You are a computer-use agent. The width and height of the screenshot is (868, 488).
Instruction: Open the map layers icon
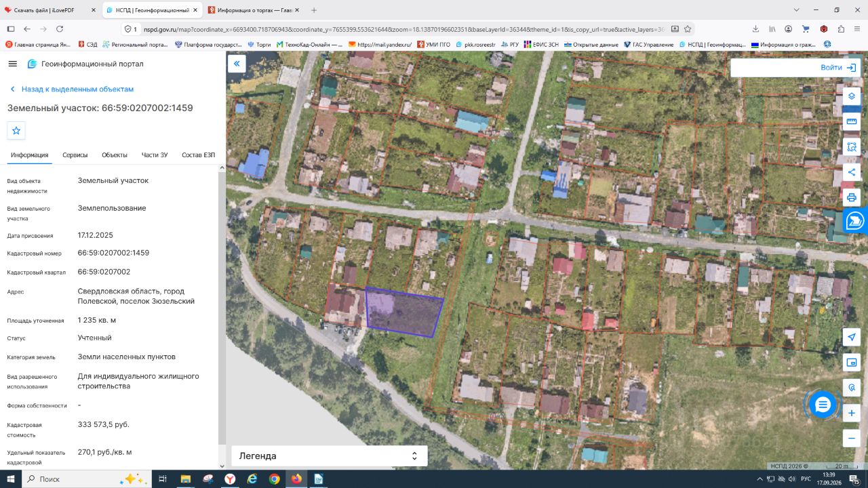tap(852, 96)
